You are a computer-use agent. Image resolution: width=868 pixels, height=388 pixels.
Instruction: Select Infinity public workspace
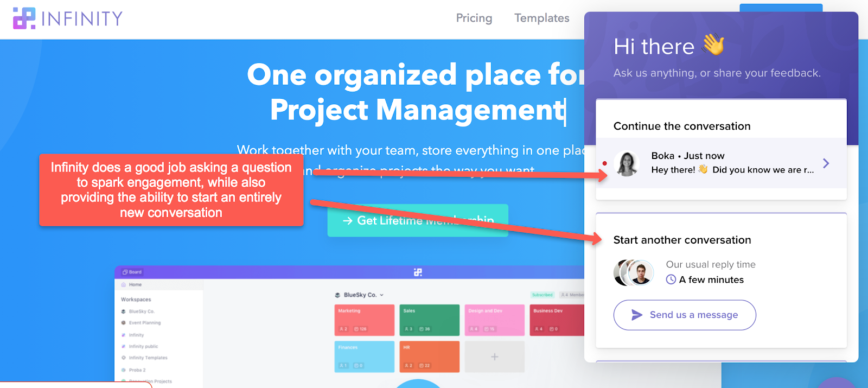143,346
